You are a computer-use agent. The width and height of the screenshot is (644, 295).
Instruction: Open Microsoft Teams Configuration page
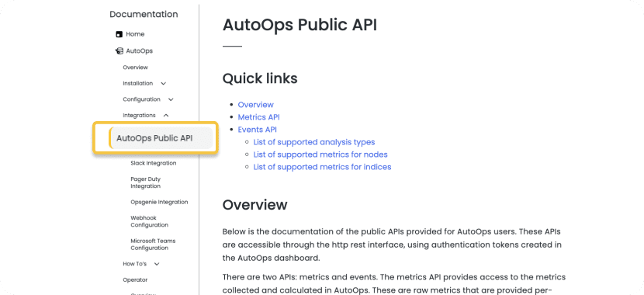coord(153,245)
